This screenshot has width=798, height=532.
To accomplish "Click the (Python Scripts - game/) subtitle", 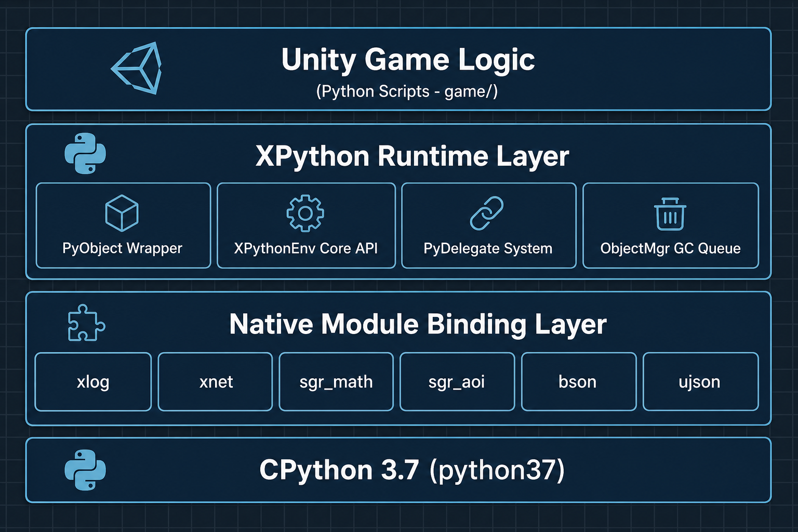I will point(407,91).
